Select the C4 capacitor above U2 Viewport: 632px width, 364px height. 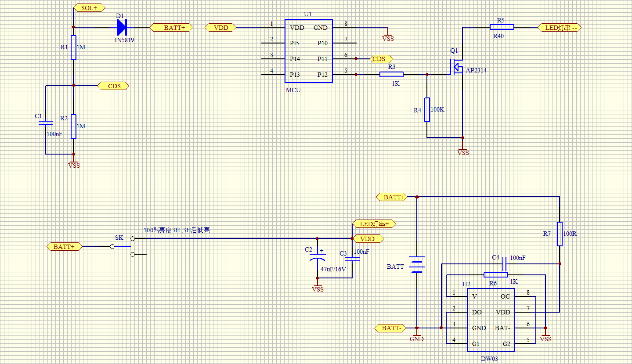(505, 264)
